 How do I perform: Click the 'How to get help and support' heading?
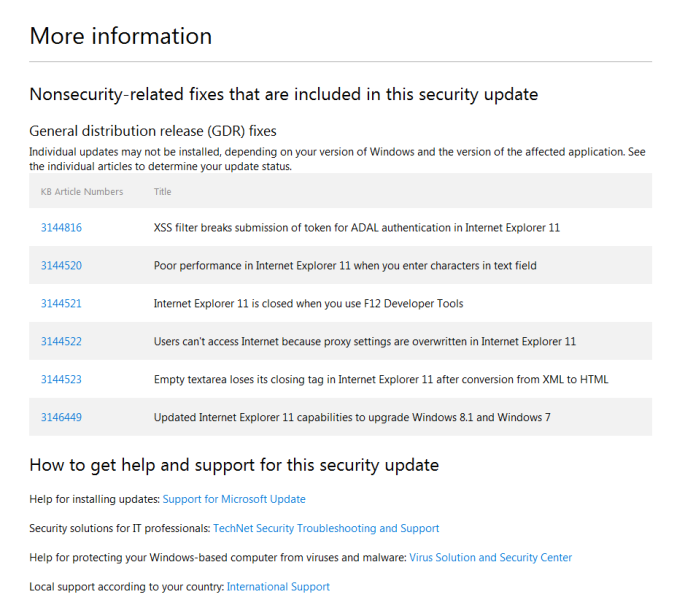coord(234,465)
